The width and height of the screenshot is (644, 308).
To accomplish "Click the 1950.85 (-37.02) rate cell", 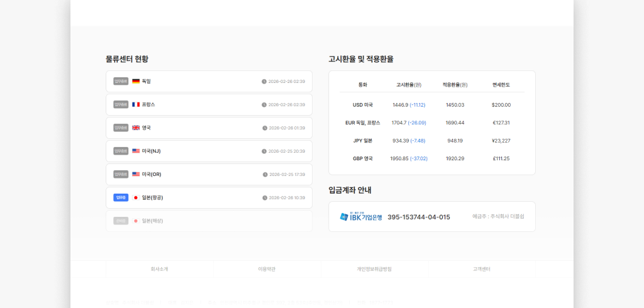I will click(x=409, y=158).
